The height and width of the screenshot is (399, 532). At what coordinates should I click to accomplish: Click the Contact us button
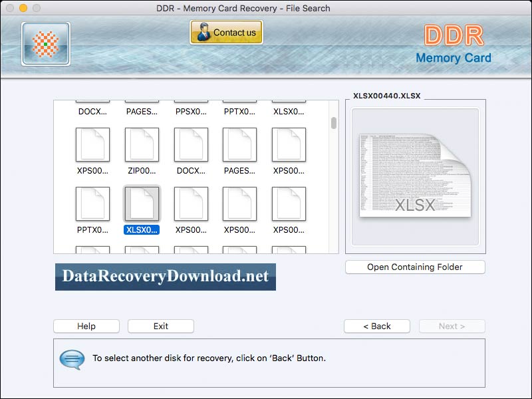[x=226, y=32]
